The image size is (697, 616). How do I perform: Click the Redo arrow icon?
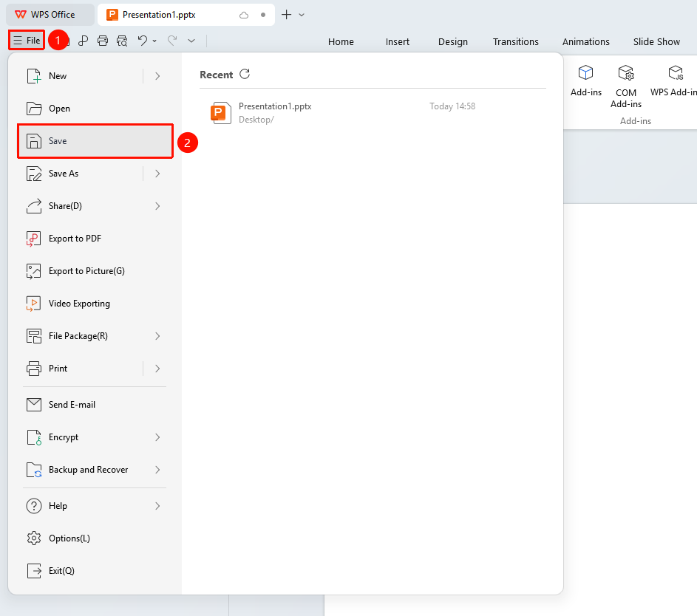tap(172, 41)
